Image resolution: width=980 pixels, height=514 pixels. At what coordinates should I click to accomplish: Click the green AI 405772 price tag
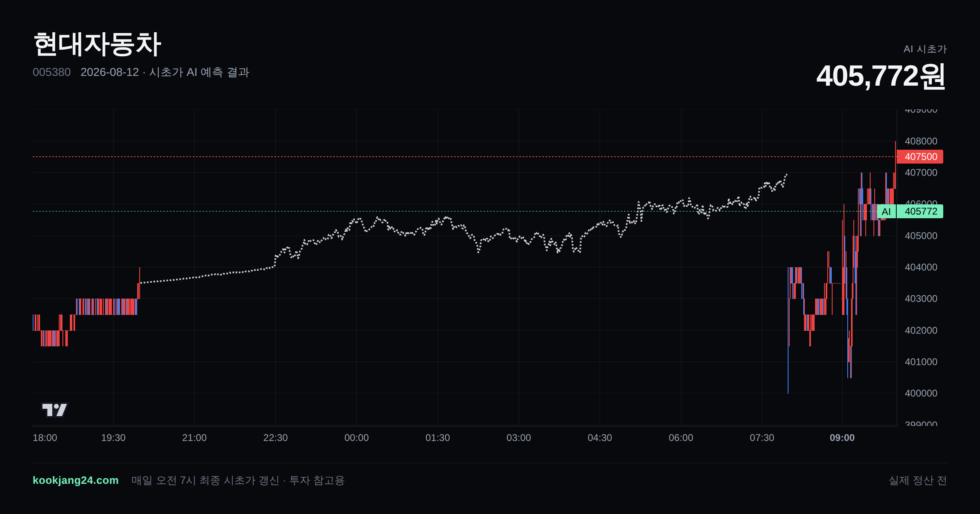[910, 211]
